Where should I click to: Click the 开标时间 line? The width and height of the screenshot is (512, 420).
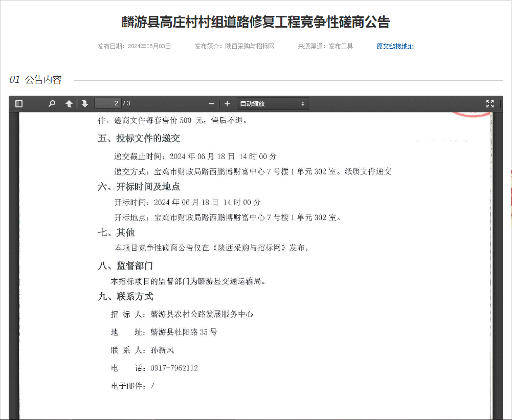pyautogui.click(x=187, y=203)
